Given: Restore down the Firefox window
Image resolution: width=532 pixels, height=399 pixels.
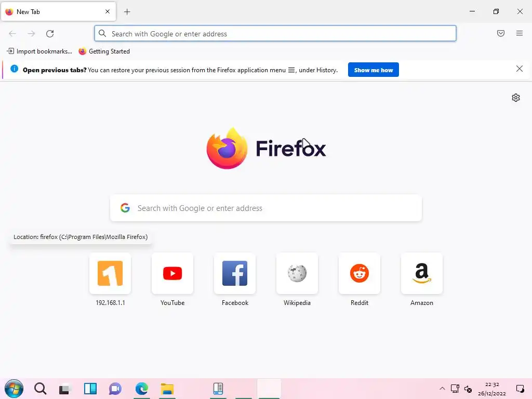Looking at the screenshot, I should 496,11.
